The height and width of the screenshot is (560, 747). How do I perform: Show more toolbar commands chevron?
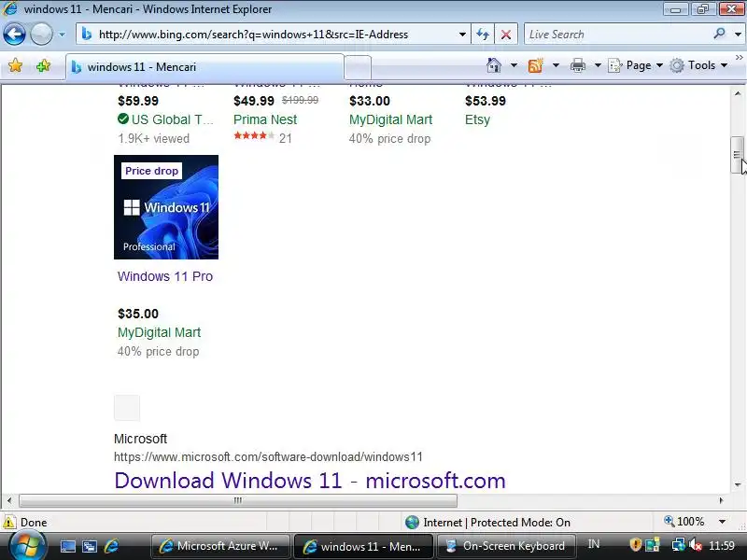pos(739,58)
